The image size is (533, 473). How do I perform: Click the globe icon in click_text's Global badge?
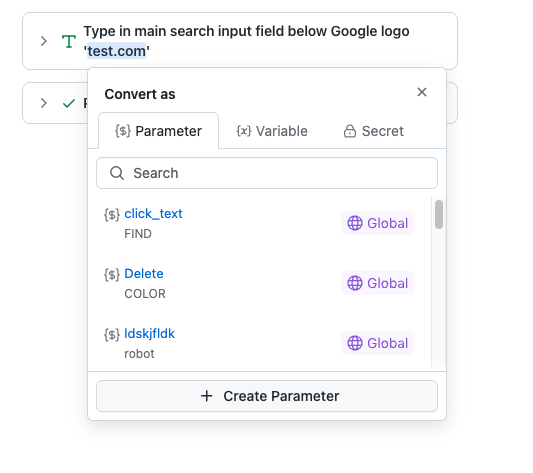(x=355, y=223)
